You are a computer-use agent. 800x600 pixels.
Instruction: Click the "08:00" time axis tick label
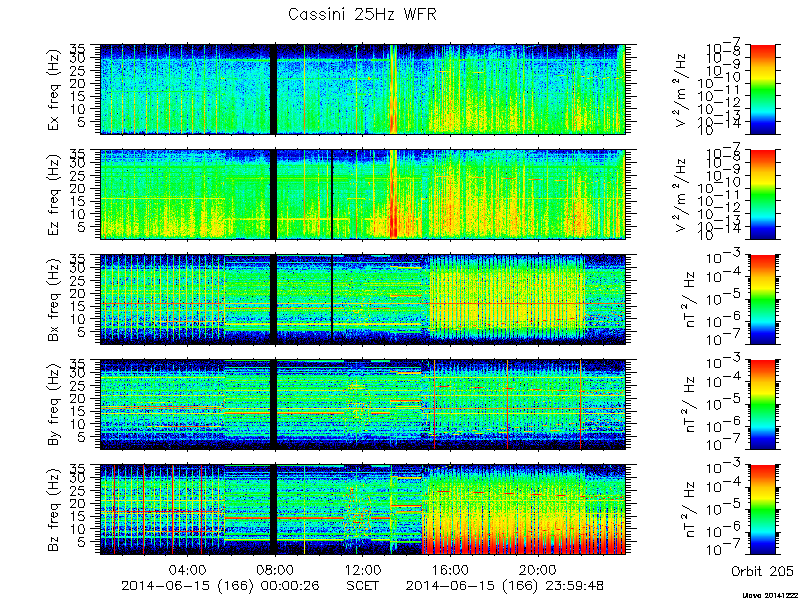tap(276, 569)
